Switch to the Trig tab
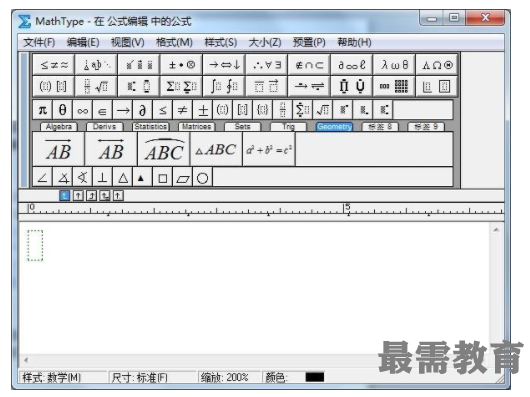The height and width of the screenshot is (397, 530). (x=288, y=126)
